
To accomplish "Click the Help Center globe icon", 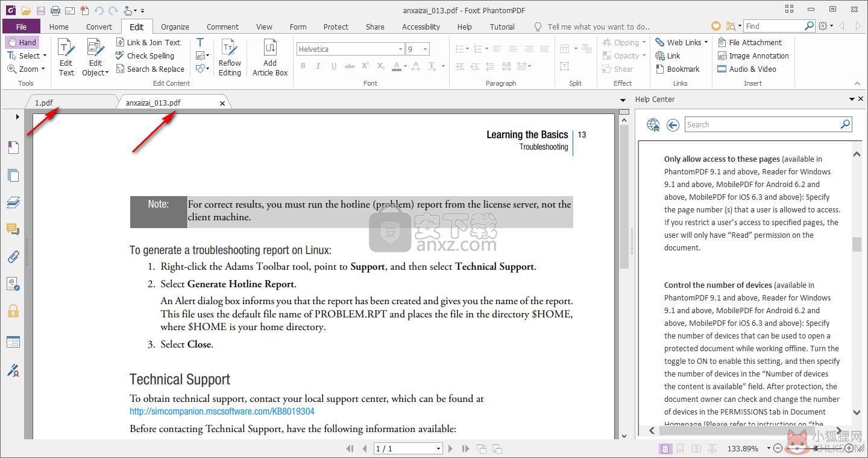I will [x=653, y=125].
